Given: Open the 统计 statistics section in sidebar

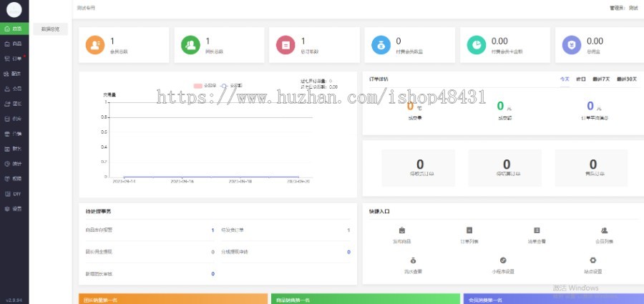Looking at the screenshot, I should coord(14,164).
